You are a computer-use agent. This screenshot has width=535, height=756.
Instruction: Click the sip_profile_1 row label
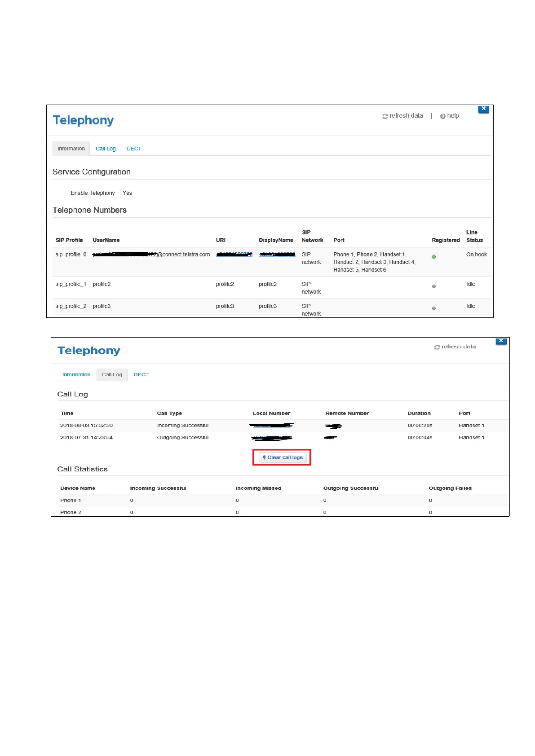point(71,284)
